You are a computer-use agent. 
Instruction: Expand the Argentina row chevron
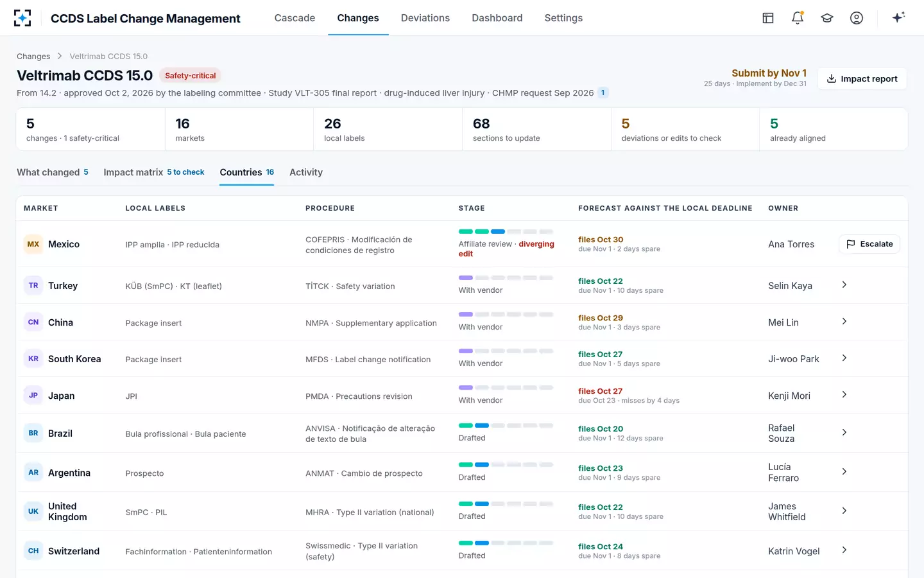(844, 471)
